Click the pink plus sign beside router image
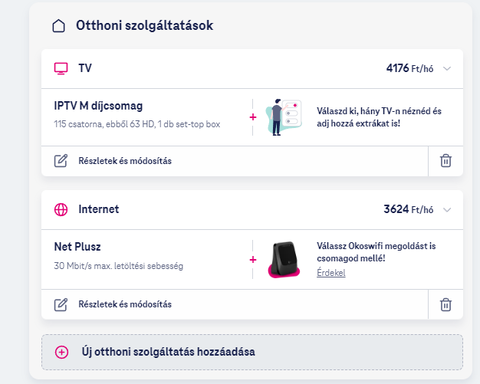This screenshot has height=384, width=480. (253, 259)
